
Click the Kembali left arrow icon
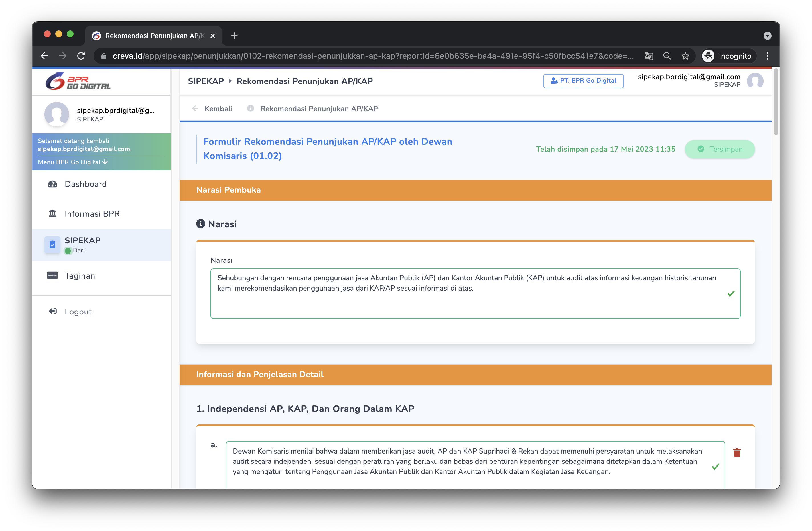pyautogui.click(x=196, y=108)
